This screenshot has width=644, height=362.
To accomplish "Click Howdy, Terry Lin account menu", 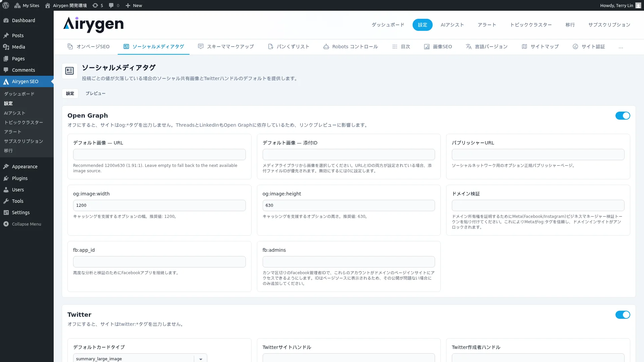I will 620,5.
